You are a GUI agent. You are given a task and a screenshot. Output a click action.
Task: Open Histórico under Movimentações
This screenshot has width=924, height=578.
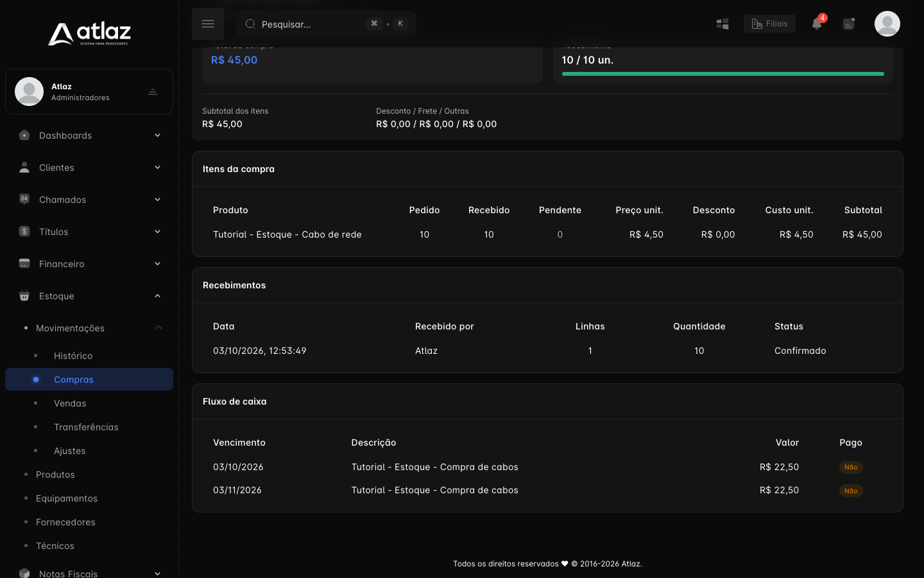tap(73, 356)
